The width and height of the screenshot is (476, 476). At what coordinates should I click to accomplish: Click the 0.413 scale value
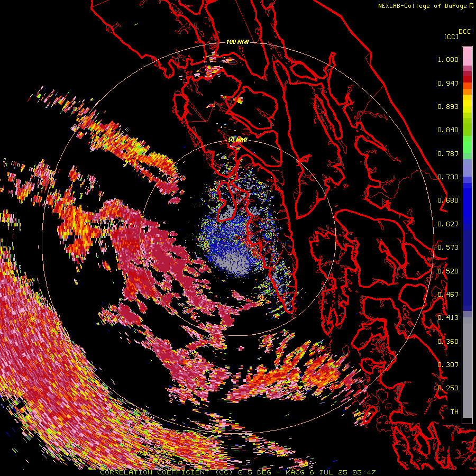tap(448, 318)
